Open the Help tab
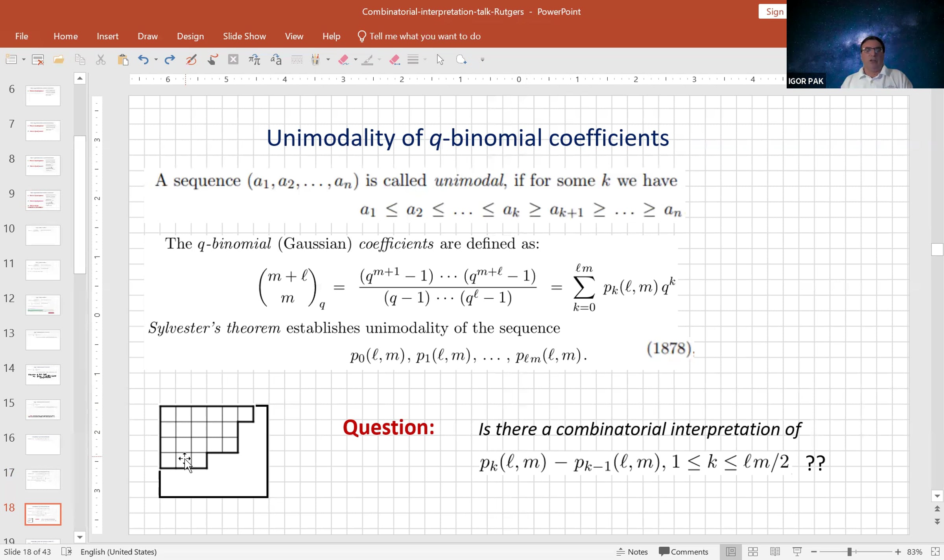Image resolution: width=944 pixels, height=560 pixels. 331,36
